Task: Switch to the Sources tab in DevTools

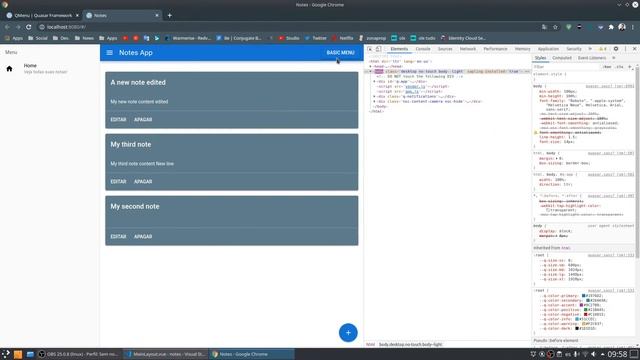Action: tap(445, 49)
